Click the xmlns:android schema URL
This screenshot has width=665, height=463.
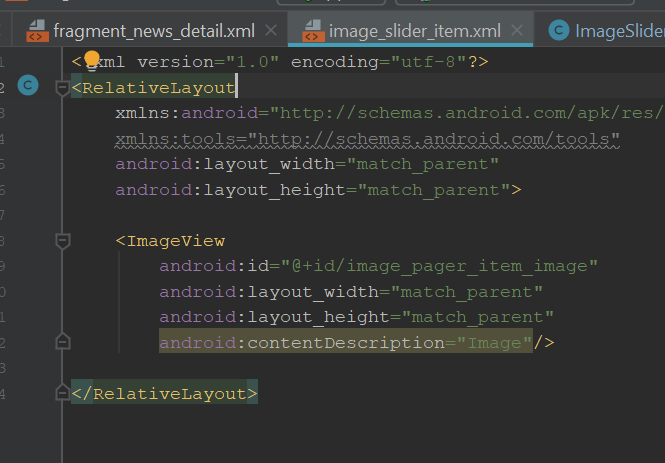click(x=470, y=113)
